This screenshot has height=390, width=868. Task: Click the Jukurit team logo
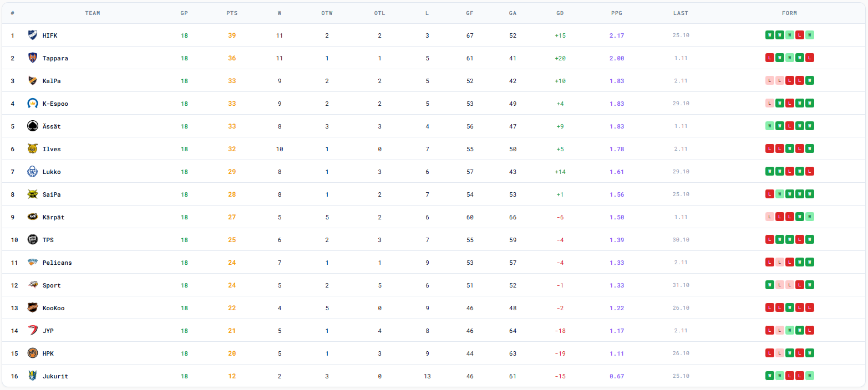point(32,376)
